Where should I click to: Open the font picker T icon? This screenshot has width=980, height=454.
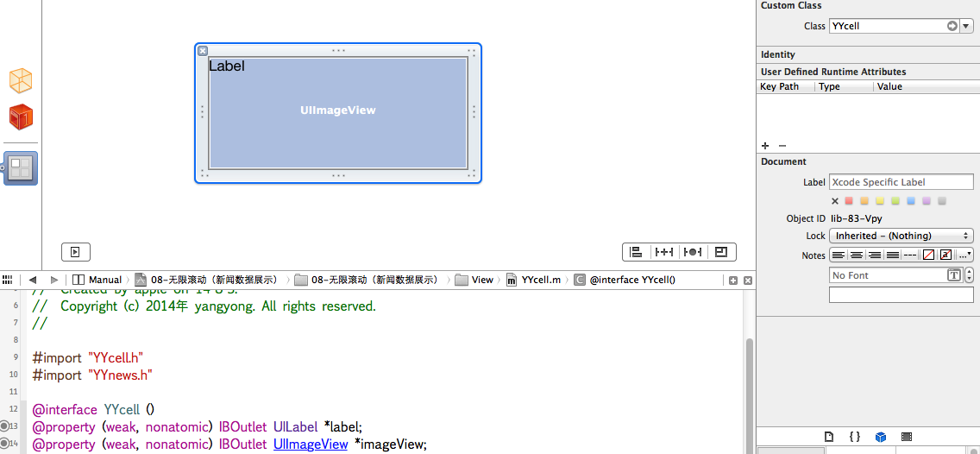pos(954,275)
